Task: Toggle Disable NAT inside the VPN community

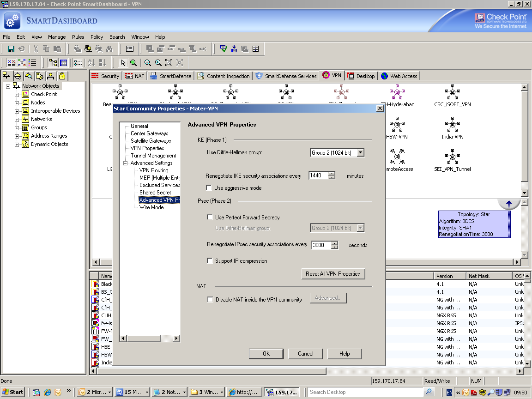Action: click(211, 300)
